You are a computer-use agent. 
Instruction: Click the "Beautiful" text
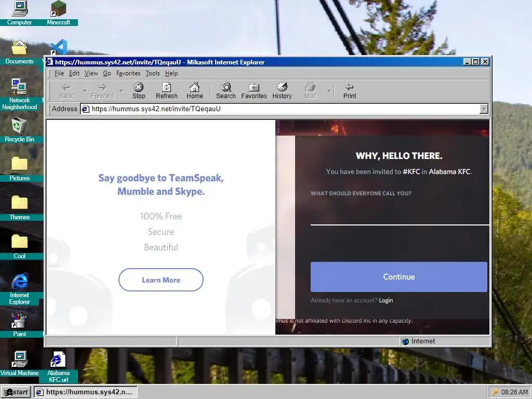coord(161,247)
